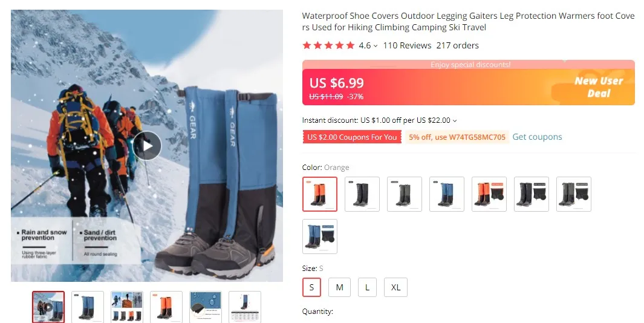The image size is (644, 323).
Task: Select size L option
Action: click(x=367, y=287)
